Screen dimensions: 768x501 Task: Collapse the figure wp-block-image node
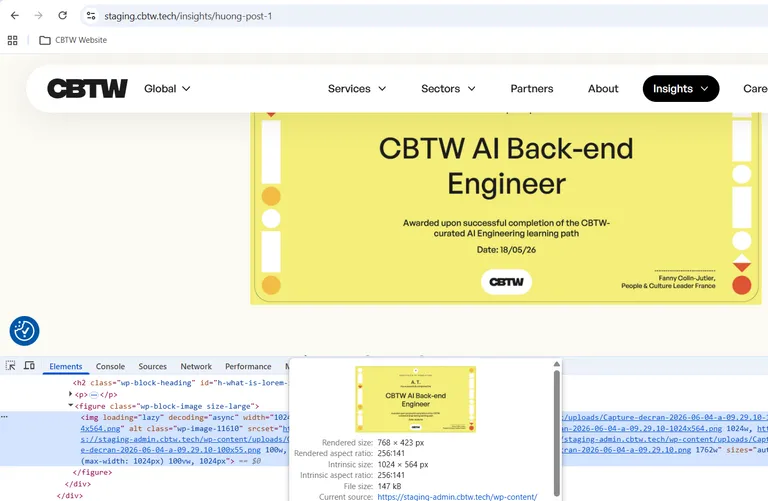[x=71, y=406]
